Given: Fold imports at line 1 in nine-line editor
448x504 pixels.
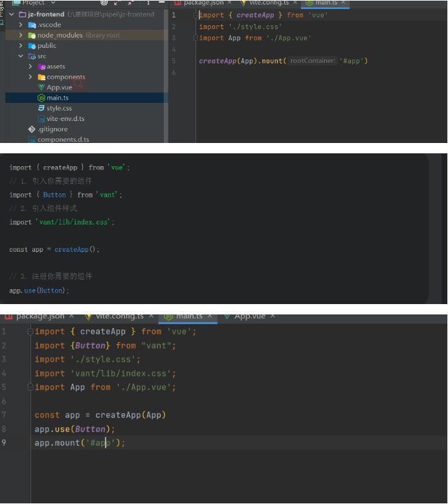Looking at the screenshot, I should click(30, 331).
